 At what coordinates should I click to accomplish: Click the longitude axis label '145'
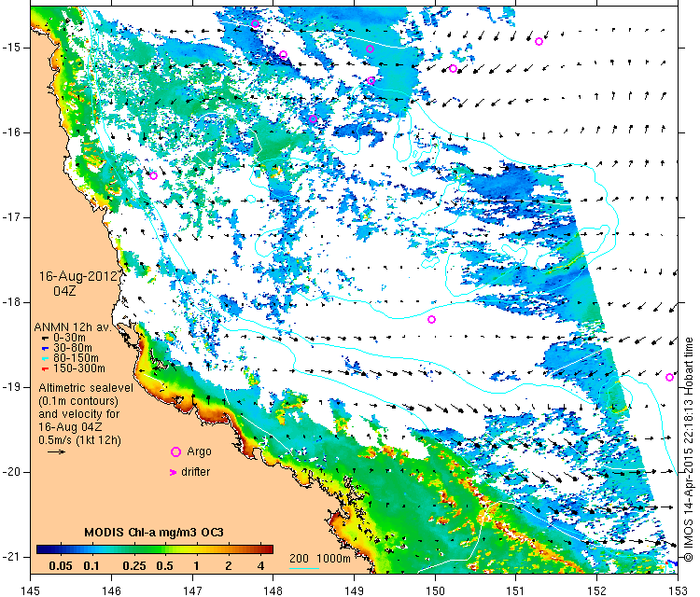tap(31, 590)
